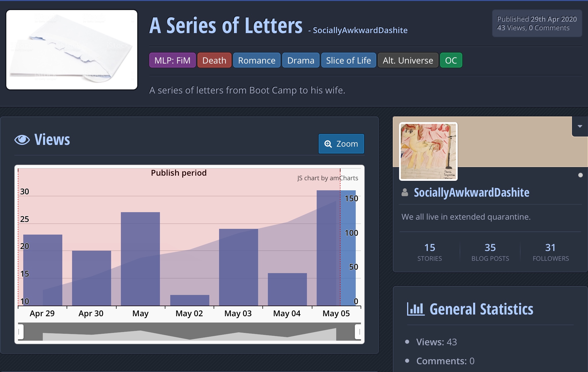Click the grey online status dot

(x=580, y=175)
